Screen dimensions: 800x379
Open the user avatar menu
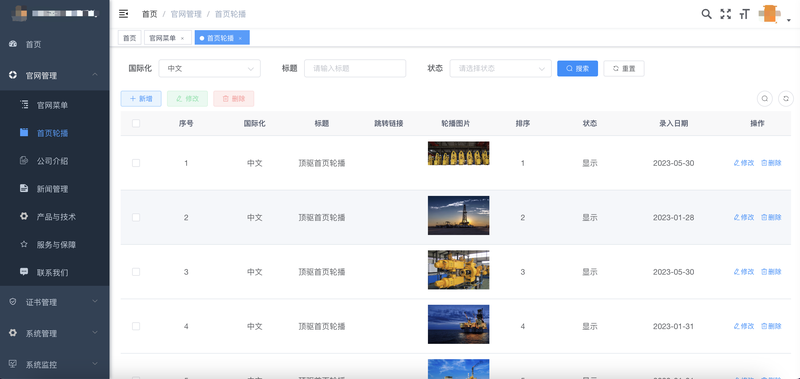point(773,14)
